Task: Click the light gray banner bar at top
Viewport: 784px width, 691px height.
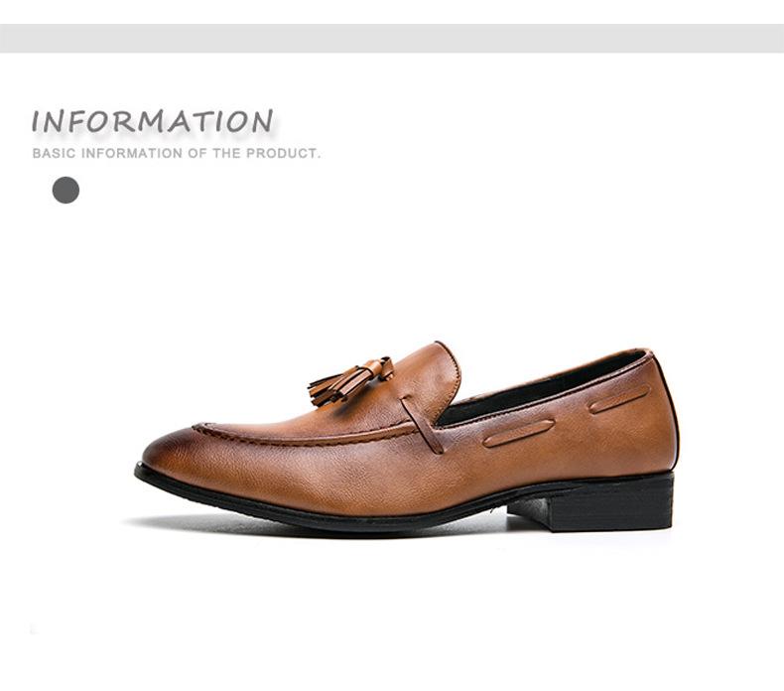Action: point(392,38)
